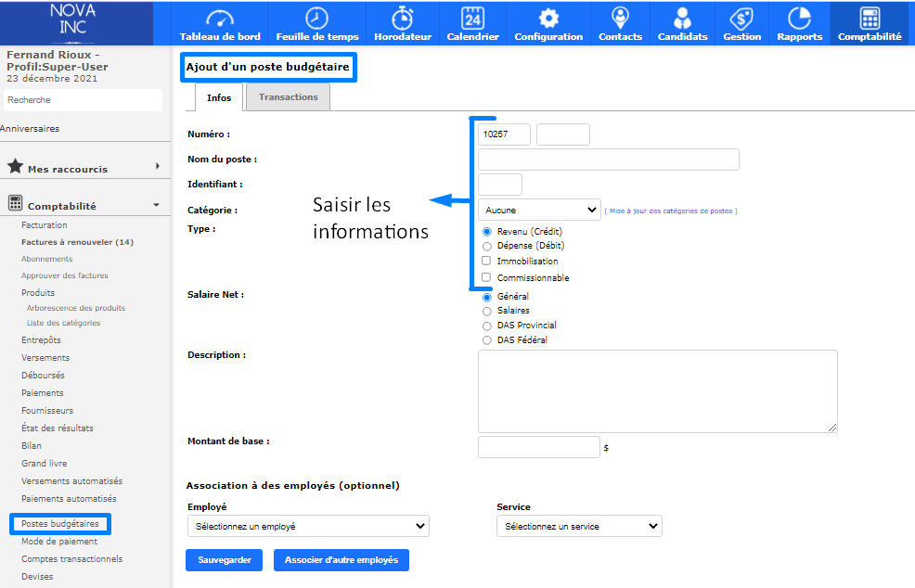This screenshot has width=915, height=588.
Task: Open the Calendrier icon
Action: point(472,19)
